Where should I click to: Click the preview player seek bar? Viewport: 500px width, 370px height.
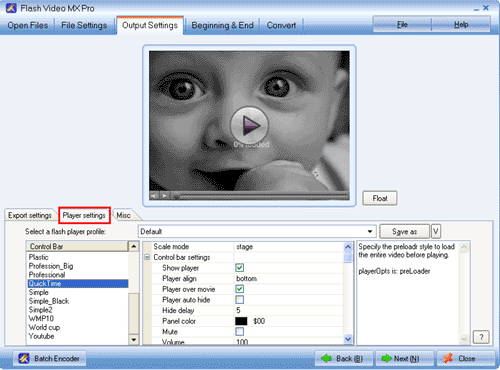tap(261, 196)
